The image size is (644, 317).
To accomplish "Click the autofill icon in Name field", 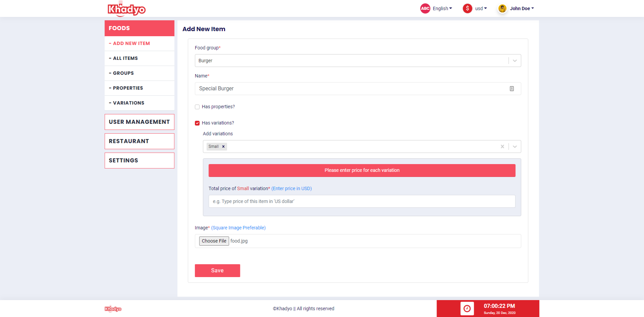I will coord(512,89).
